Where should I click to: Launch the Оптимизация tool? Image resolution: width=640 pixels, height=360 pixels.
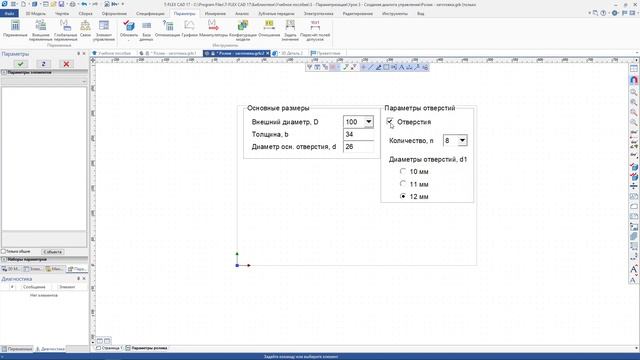coord(167,29)
